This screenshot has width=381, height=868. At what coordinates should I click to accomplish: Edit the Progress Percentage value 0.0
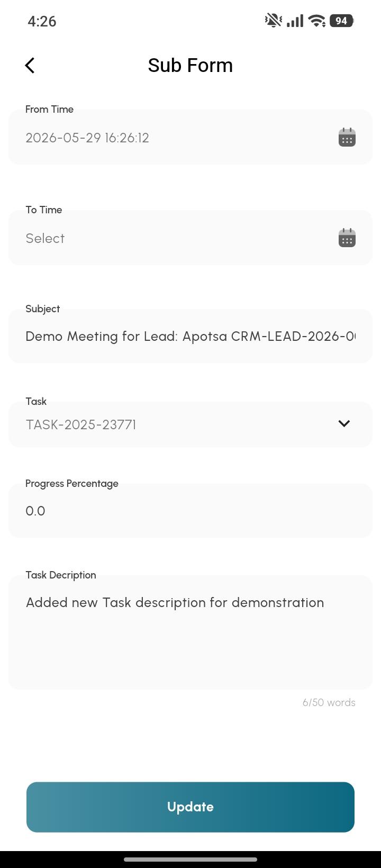point(190,511)
